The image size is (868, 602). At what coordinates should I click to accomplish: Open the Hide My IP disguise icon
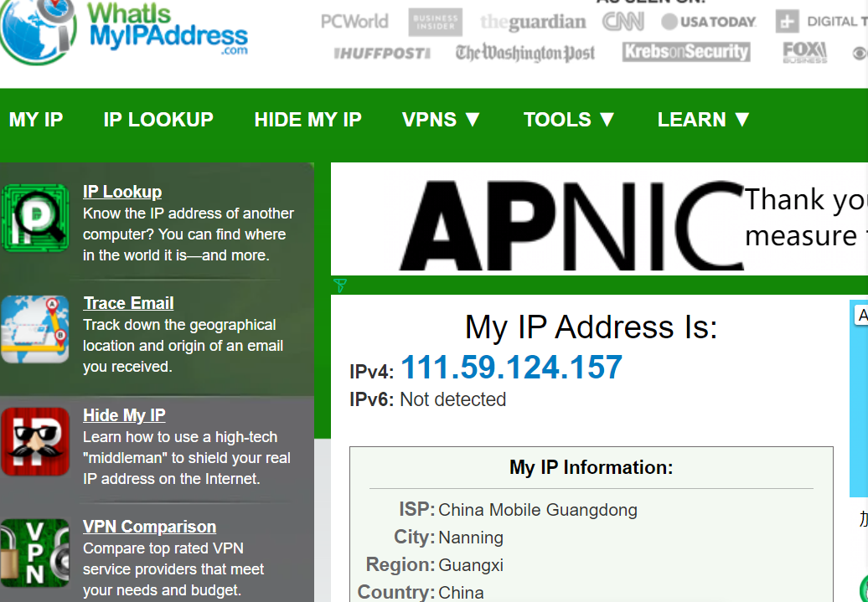pyautogui.click(x=35, y=441)
